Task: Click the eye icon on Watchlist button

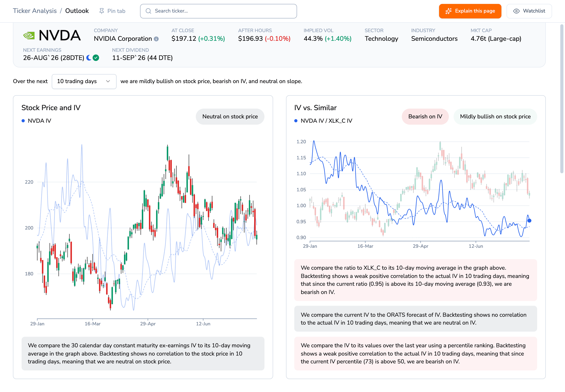Action: tap(516, 11)
